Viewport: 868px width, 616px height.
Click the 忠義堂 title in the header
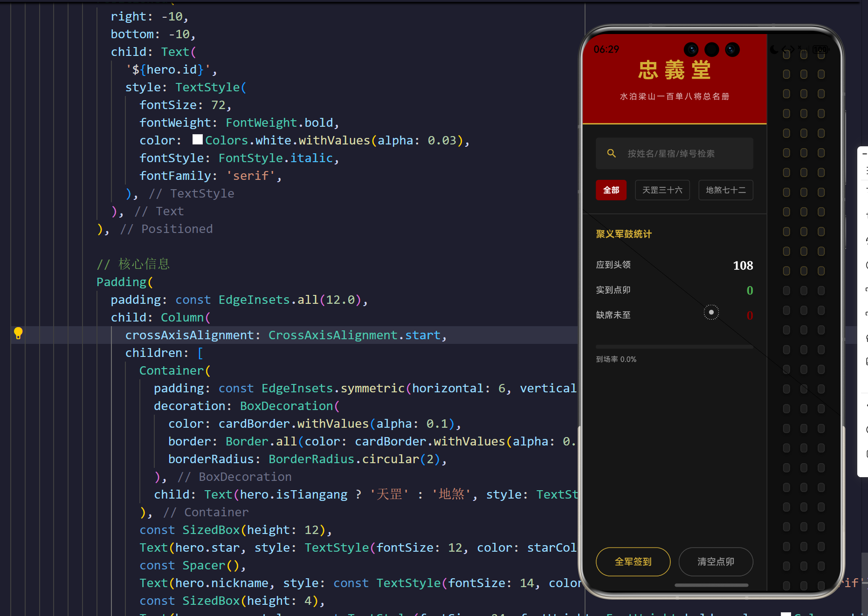tap(674, 70)
